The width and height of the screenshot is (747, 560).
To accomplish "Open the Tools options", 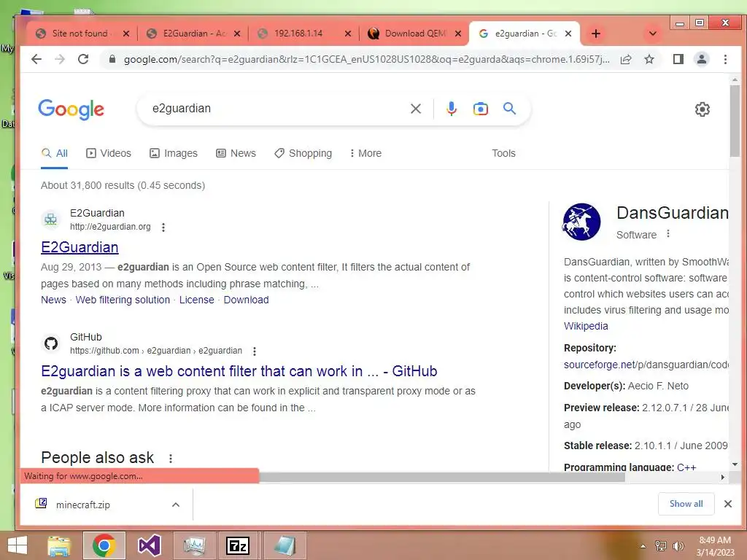I will click(x=503, y=153).
